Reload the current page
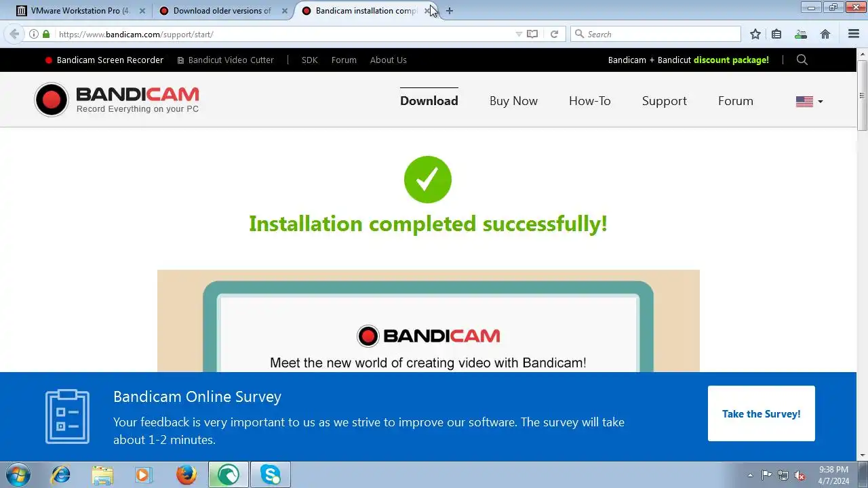Viewport: 868px width, 488px height. tap(554, 34)
